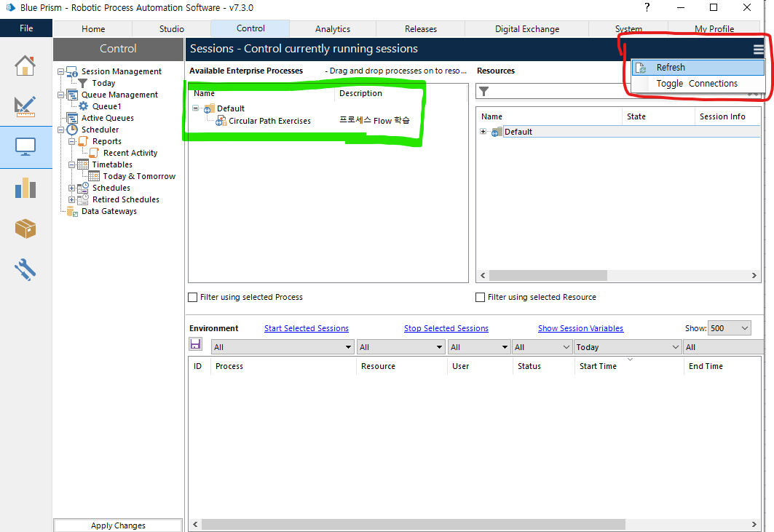Click the Queue1 gear icon

(x=84, y=106)
